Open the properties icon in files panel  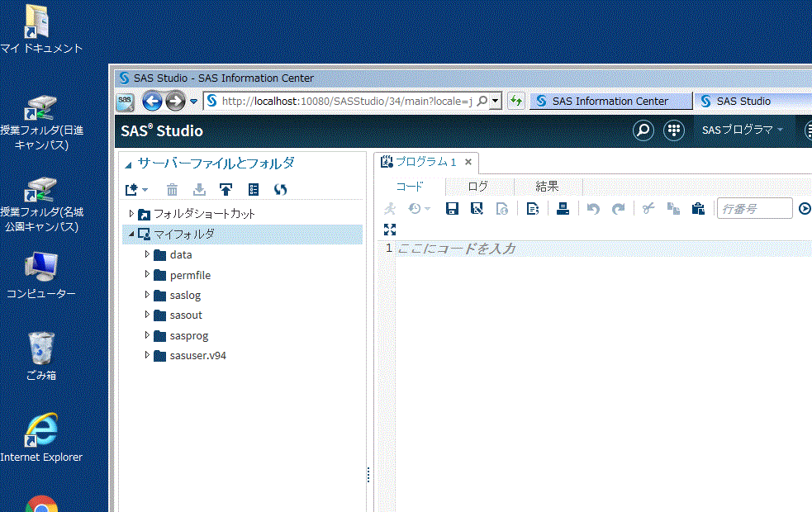(254, 189)
